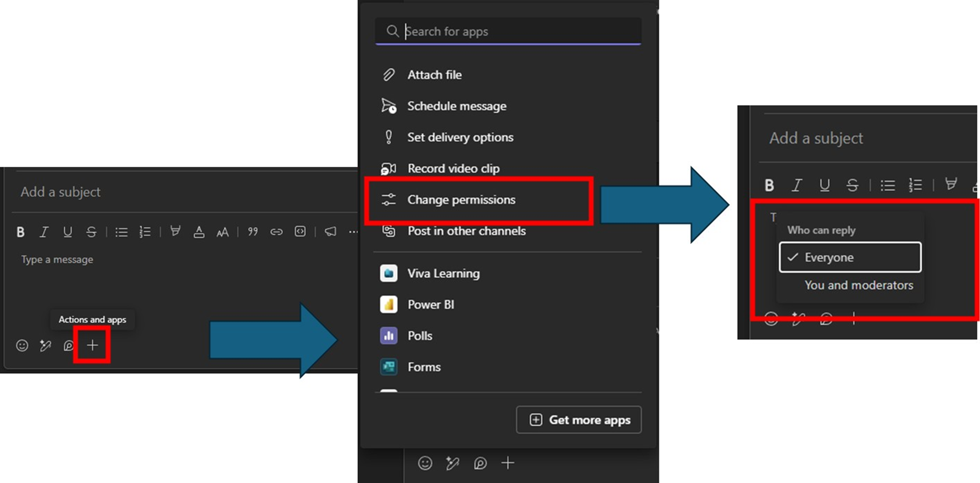Toggle Underline in the right panel toolbar

(825, 185)
